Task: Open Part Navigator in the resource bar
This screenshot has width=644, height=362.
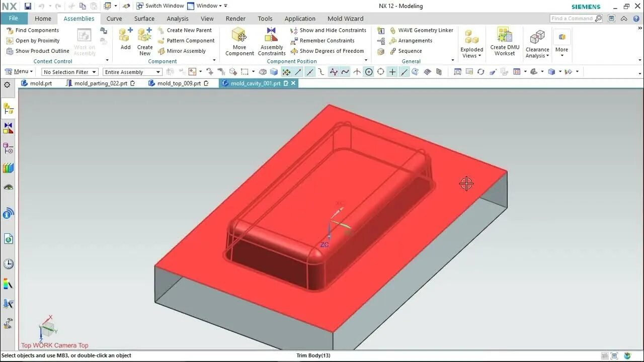Action: point(8,148)
